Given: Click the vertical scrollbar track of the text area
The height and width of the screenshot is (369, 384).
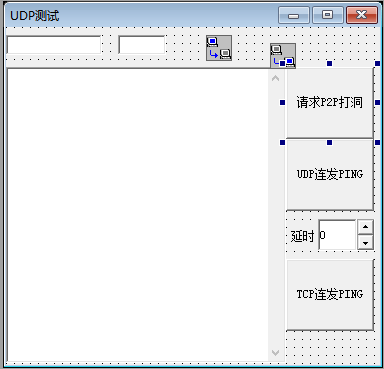Looking at the screenshot, I should (x=275, y=215).
